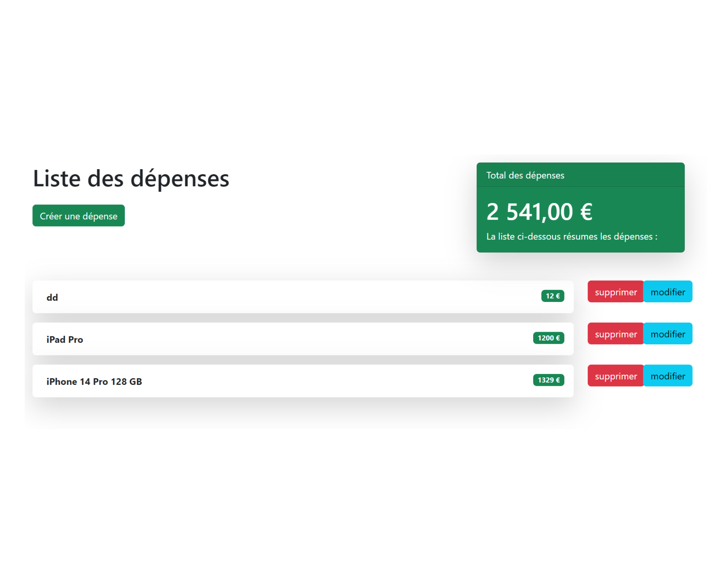Click modifier on the dd expense

coord(668,292)
